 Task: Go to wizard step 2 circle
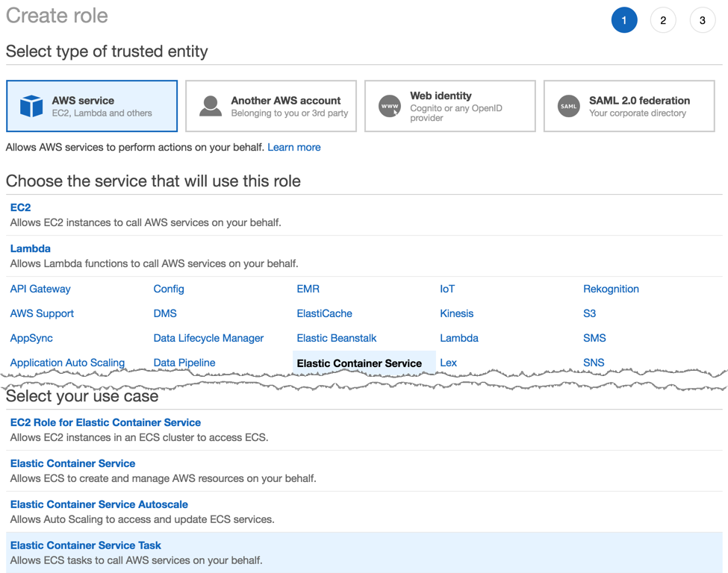pos(663,20)
